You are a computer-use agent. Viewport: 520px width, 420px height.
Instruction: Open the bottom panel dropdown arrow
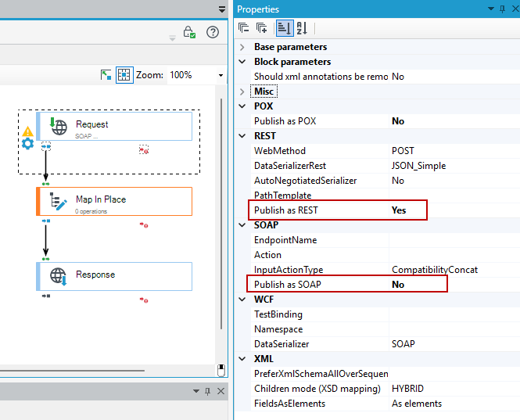coord(196,391)
